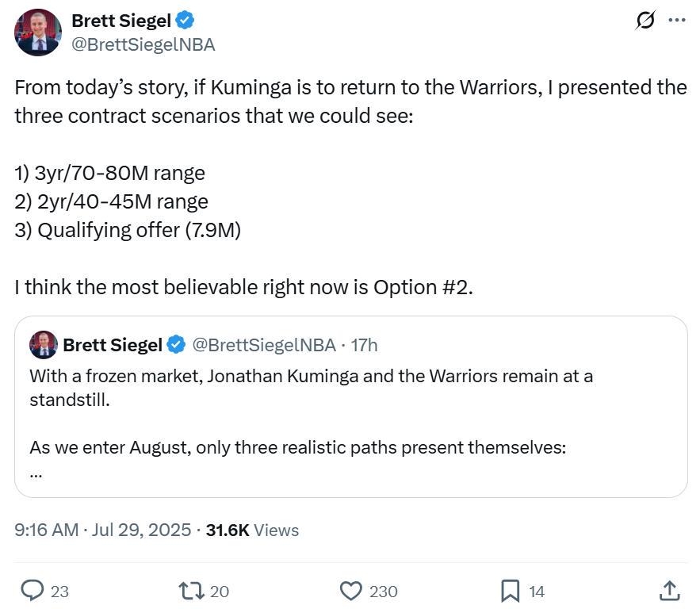Click @BrettSiegelNBA handle in quoted tweet
The height and width of the screenshot is (609, 700).
[264, 345]
